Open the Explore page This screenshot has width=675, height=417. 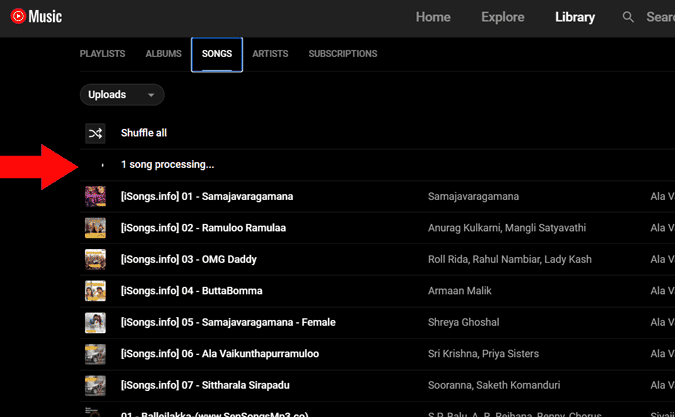502,17
